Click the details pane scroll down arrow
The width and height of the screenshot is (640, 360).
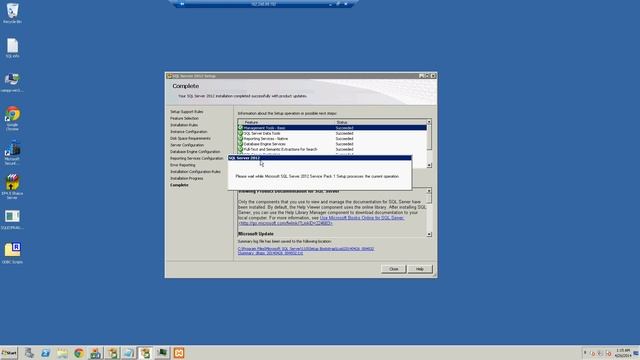pyautogui.click(x=429, y=234)
